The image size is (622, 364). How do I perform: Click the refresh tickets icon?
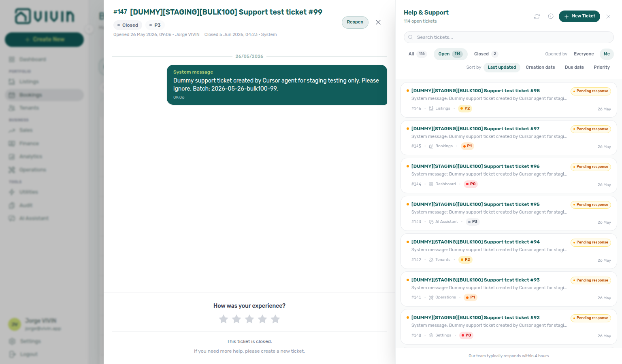click(537, 17)
